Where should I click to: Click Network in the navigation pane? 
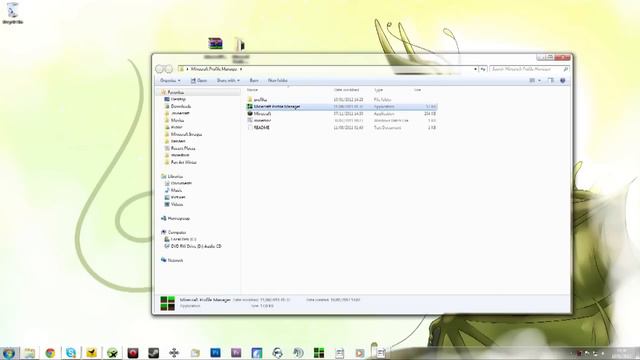175,260
